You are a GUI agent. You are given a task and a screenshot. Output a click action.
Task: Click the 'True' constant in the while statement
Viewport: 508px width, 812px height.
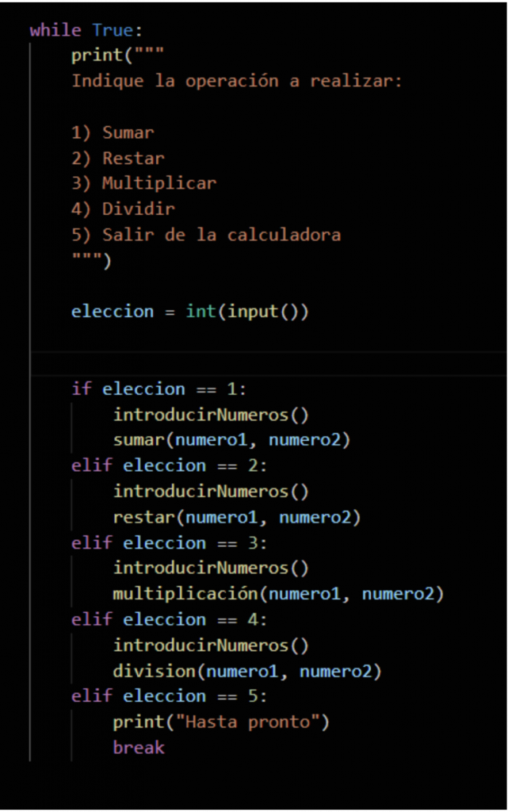coord(112,30)
